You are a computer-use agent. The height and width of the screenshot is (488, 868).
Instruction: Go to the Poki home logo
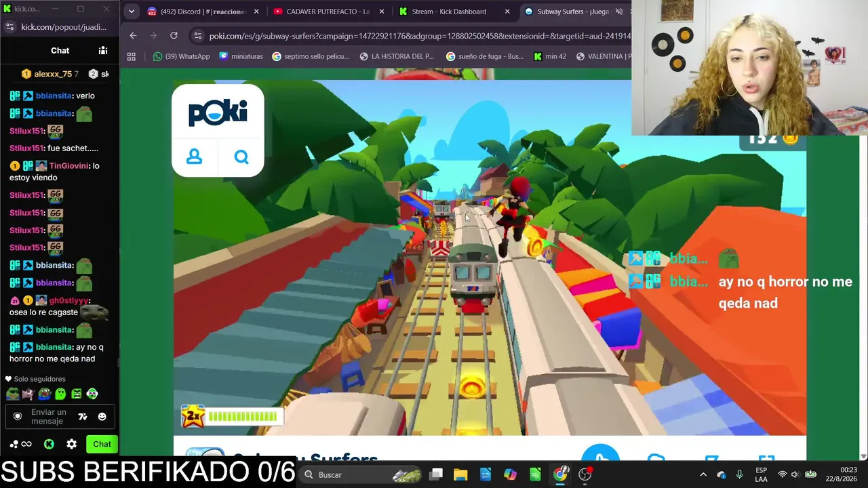[218, 113]
